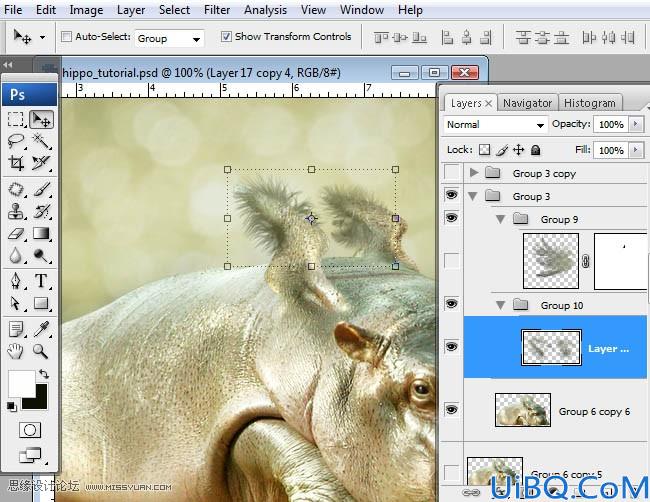The image size is (650, 502).
Task: Select the Path Selection tool
Action: tap(16, 303)
